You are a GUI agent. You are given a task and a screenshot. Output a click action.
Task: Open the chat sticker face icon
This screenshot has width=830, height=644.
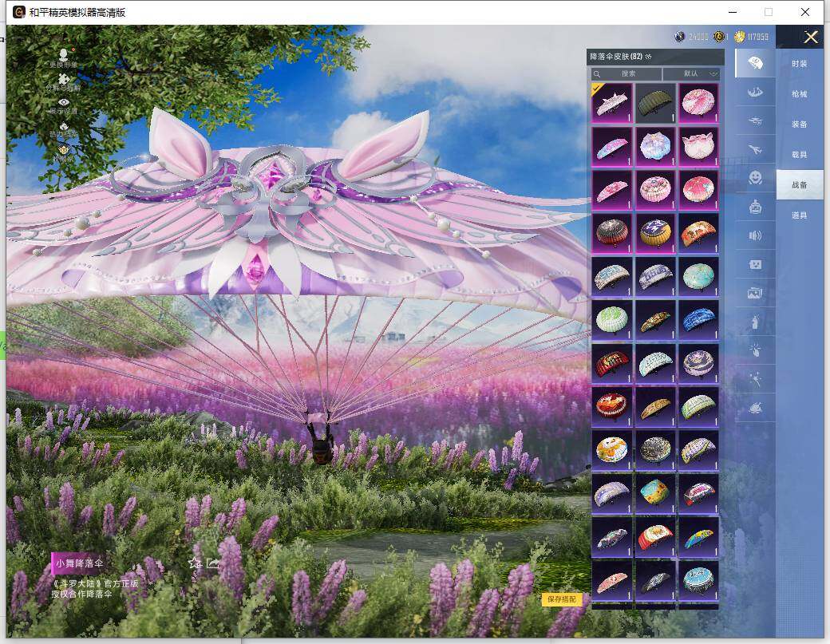click(x=755, y=264)
